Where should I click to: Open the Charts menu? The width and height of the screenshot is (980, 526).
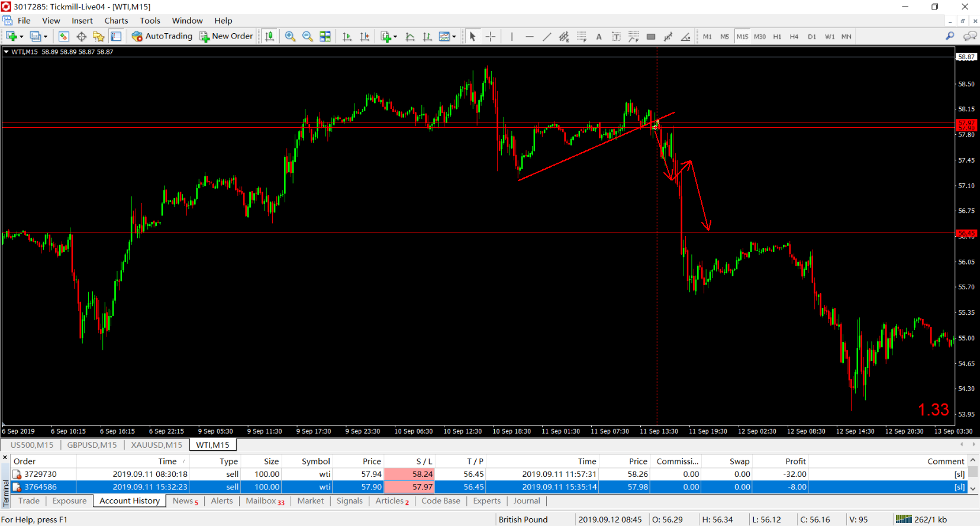(116, 21)
